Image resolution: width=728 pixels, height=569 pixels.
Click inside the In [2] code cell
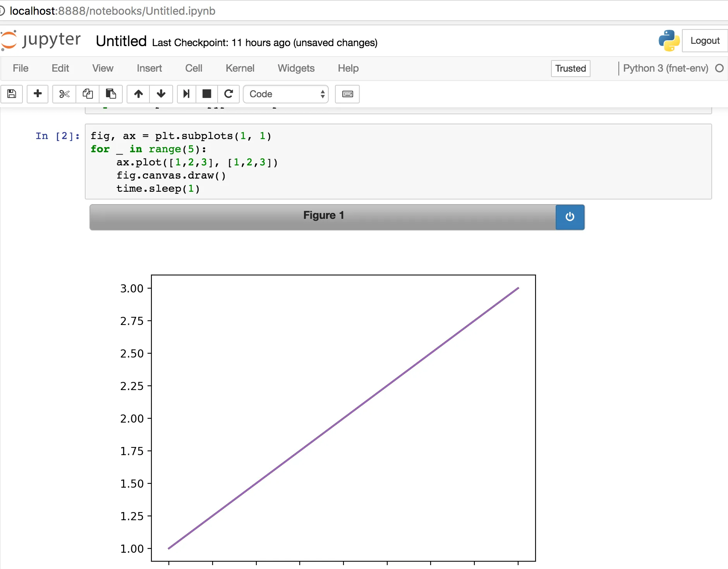point(398,162)
